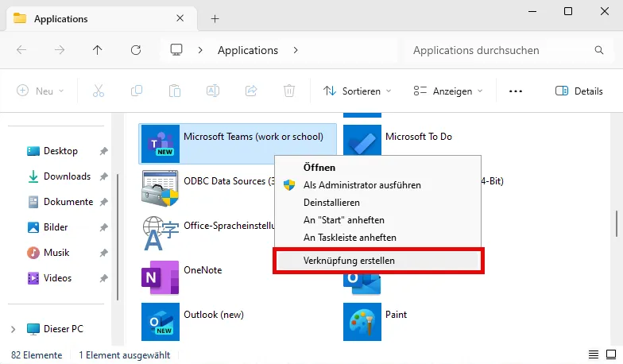Select the ODBC Data Sources icon
The width and height of the screenshot is (623, 364).
click(x=161, y=188)
